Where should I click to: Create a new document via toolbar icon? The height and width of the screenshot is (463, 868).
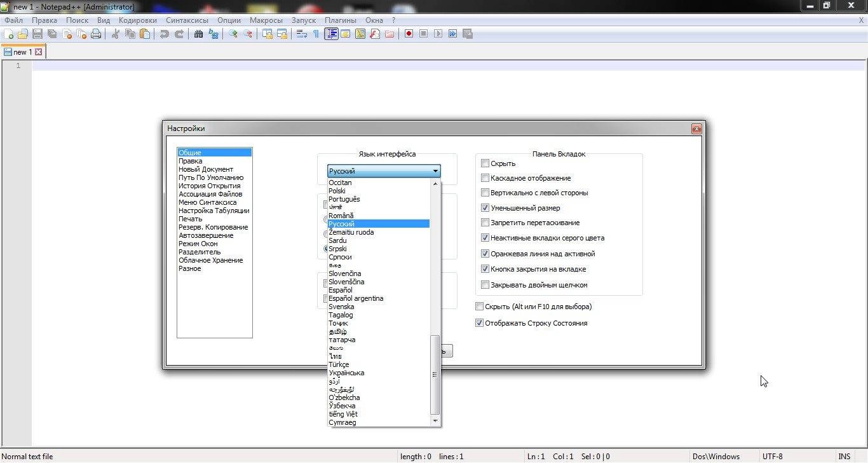9,34
